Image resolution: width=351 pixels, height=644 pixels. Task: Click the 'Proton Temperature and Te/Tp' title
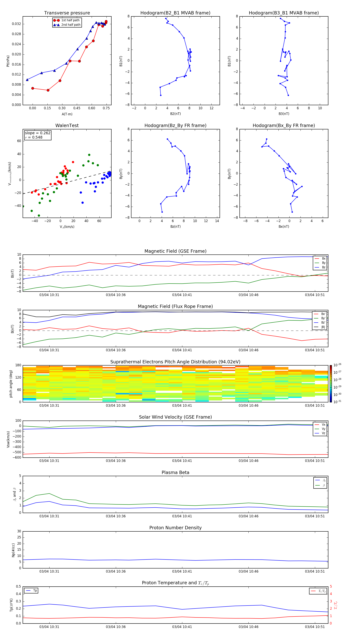pos(175,583)
